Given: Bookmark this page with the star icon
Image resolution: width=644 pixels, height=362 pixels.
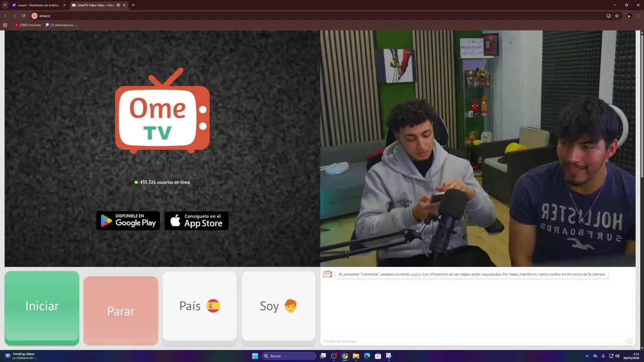Looking at the screenshot, I should 617,16.
